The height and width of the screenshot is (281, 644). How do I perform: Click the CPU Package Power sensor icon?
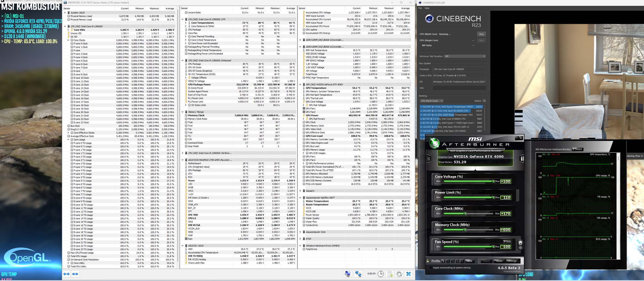[x=186, y=85]
